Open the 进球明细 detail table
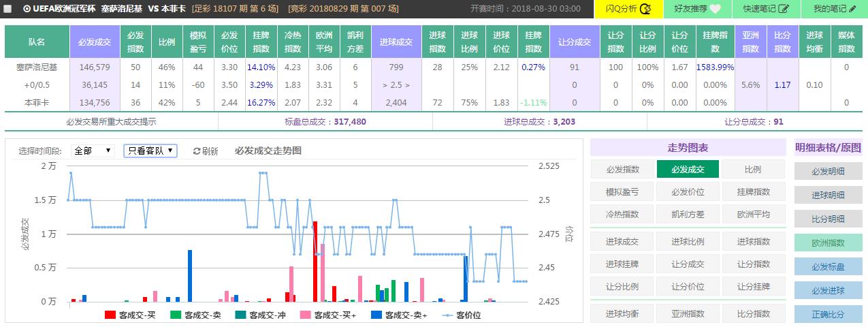868x327 pixels. (828, 196)
